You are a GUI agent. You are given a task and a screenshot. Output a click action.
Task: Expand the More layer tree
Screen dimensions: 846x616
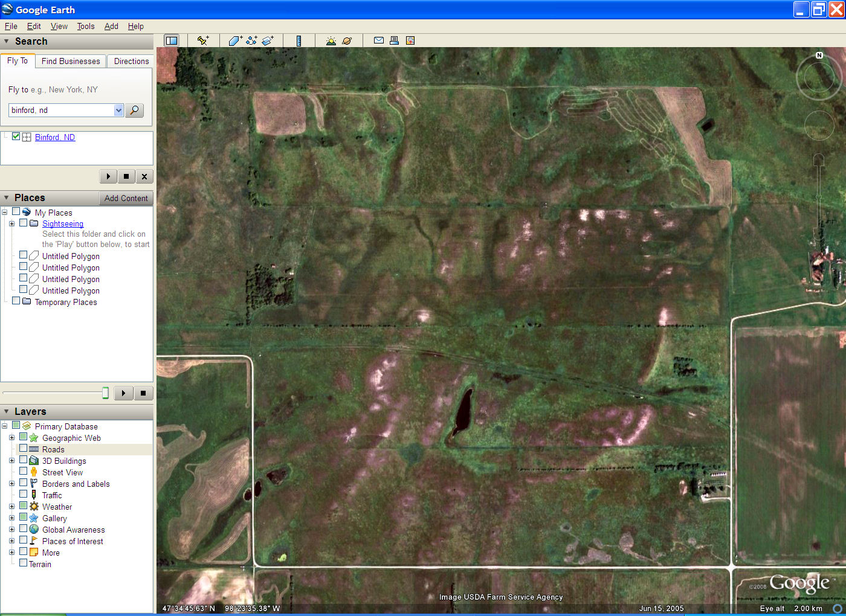[11, 553]
